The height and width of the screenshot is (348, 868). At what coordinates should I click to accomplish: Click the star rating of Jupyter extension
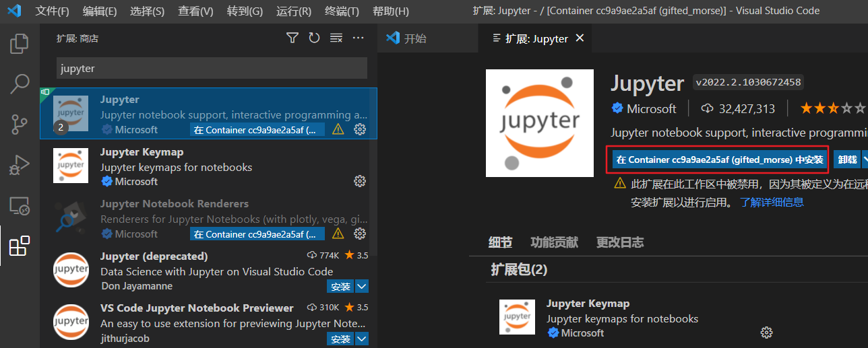(833, 108)
